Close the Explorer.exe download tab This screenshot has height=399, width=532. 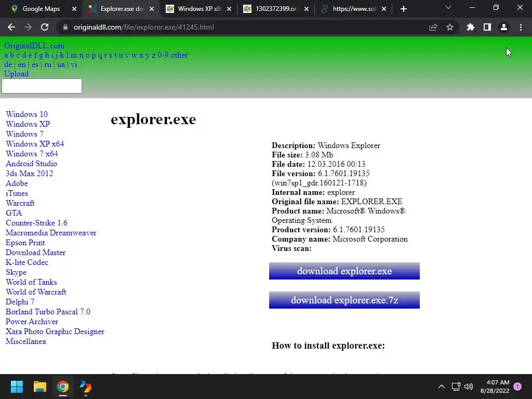point(152,9)
